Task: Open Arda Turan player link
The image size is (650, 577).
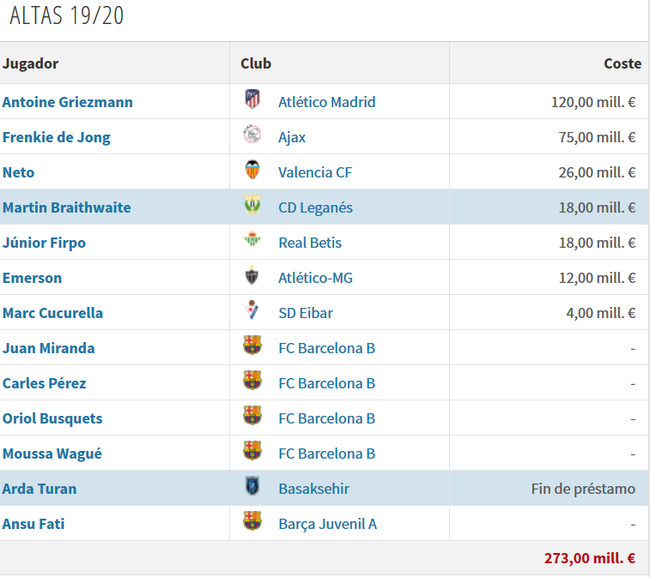Action: click(x=39, y=489)
